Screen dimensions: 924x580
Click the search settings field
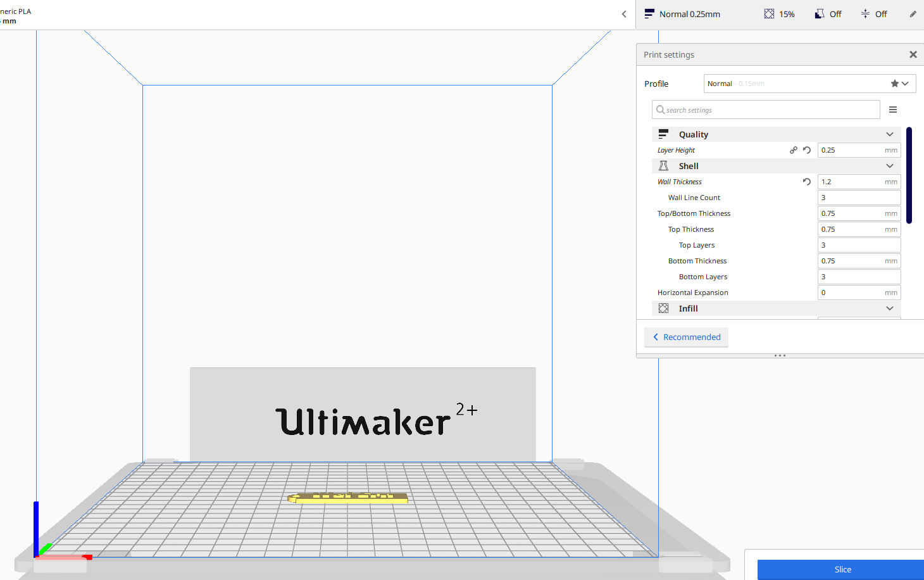(766, 110)
